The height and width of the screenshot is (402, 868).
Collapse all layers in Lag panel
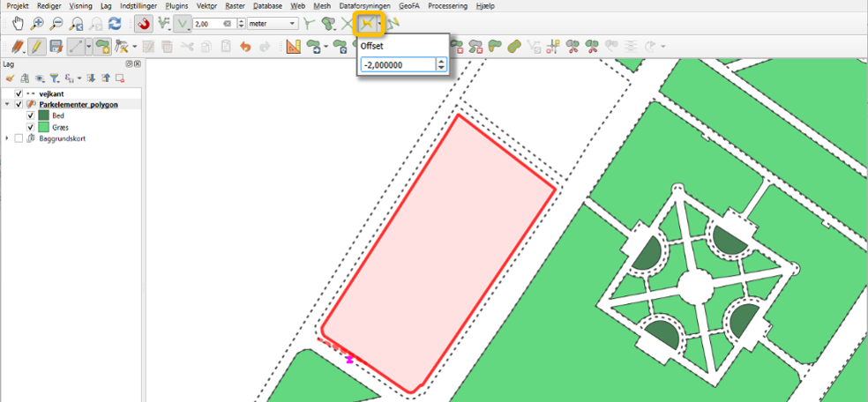point(105,78)
